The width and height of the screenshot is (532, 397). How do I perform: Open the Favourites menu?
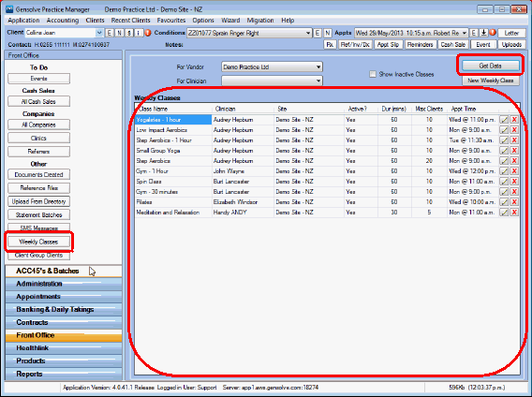pos(171,21)
